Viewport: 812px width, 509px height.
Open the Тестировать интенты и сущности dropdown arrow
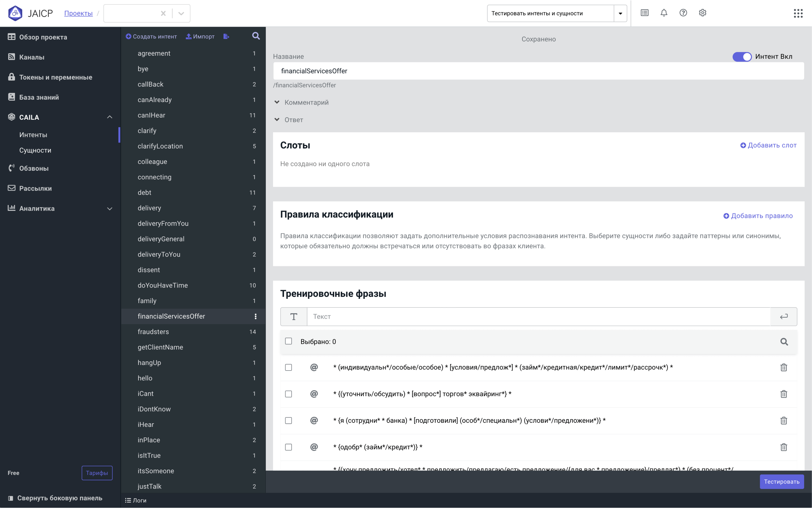coord(620,13)
